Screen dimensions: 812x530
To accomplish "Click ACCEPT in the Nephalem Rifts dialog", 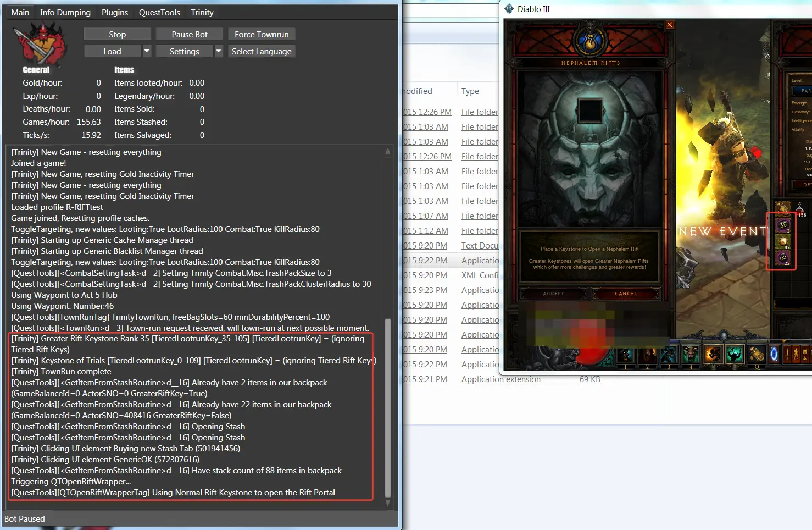I will click(x=554, y=294).
